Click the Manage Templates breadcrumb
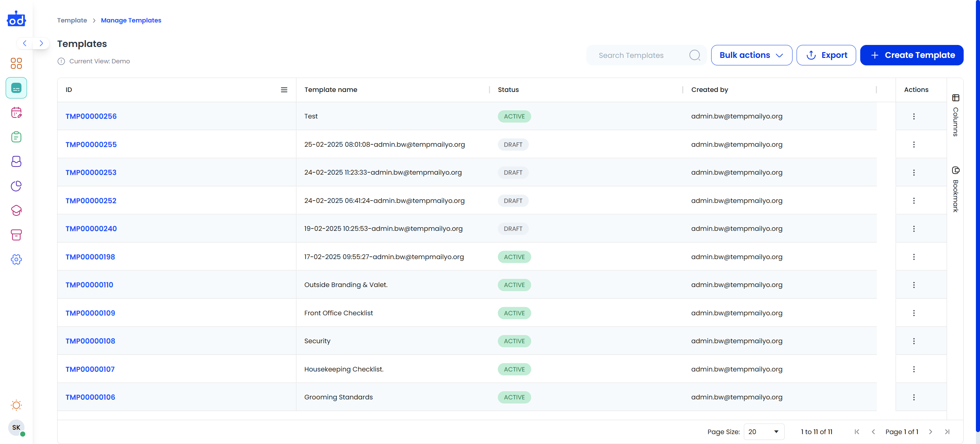Image resolution: width=980 pixels, height=444 pixels. (131, 20)
